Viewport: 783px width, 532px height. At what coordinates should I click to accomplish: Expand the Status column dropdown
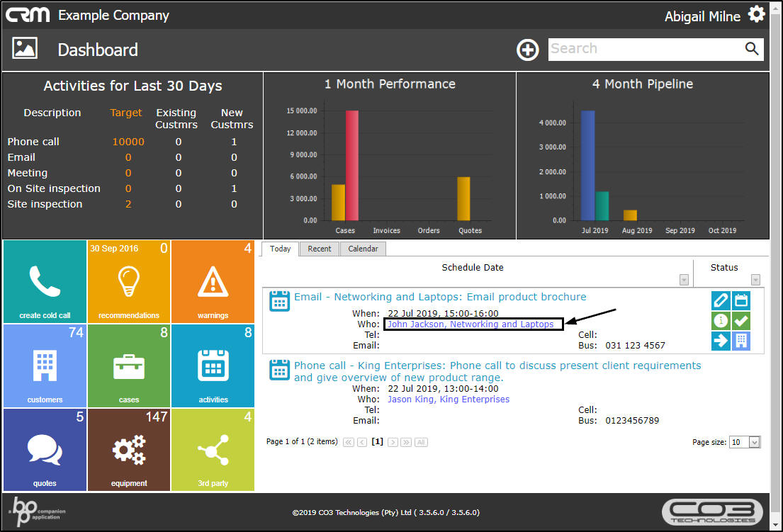click(x=755, y=280)
